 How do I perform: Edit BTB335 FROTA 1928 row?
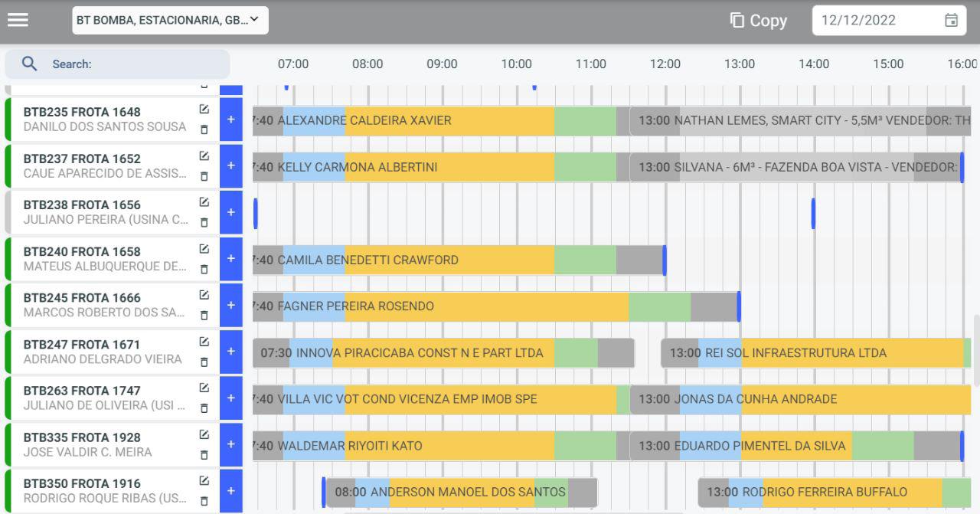click(204, 434)
